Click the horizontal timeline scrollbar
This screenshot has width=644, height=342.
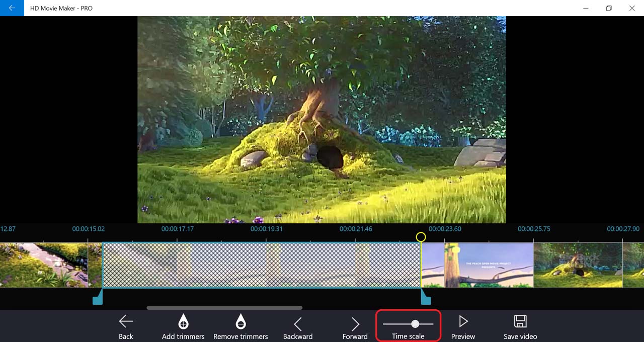pyautogui.click(x=224, y=308)
